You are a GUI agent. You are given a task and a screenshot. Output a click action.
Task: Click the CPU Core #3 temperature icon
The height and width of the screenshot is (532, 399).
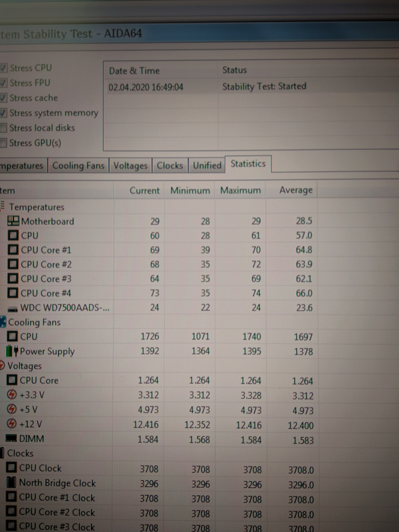click(13, 278)
